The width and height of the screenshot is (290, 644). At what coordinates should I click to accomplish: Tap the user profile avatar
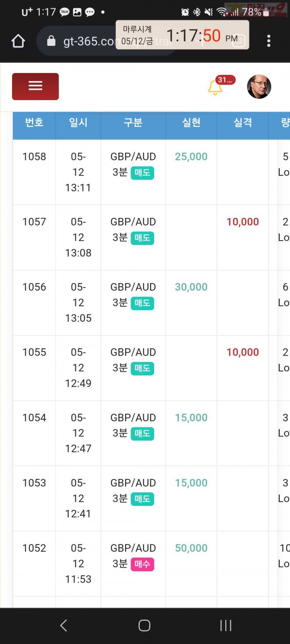click(x=259, y=87)
